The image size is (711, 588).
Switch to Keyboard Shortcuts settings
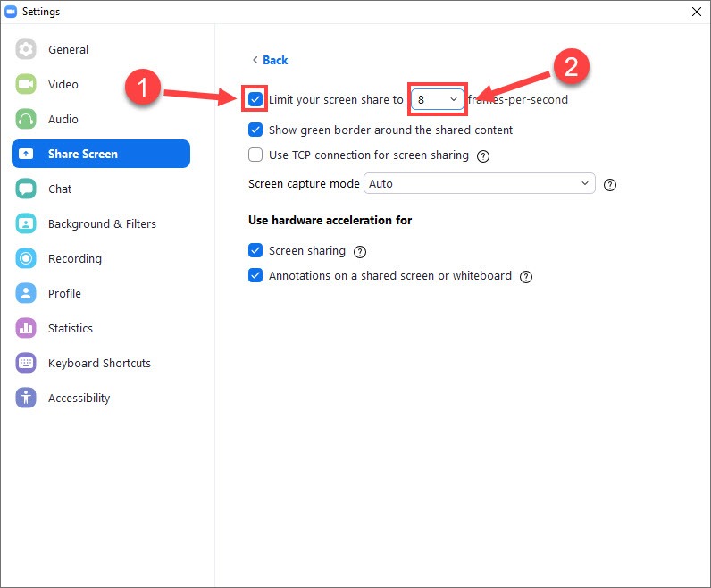tap(99, 364)
